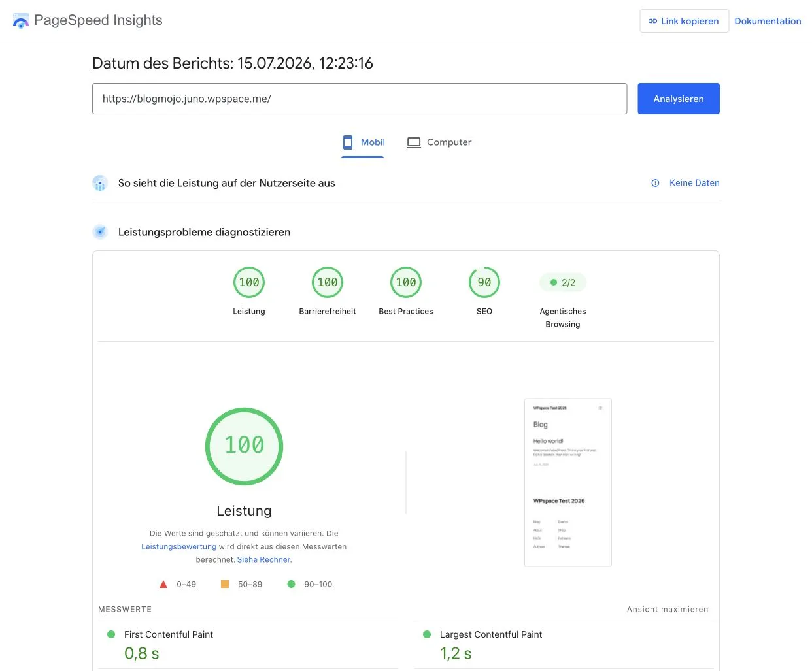This screenshot has height=671, width=812.
Task: Jump to the SEO score gauge 90
Action: (x=484, y=282)
